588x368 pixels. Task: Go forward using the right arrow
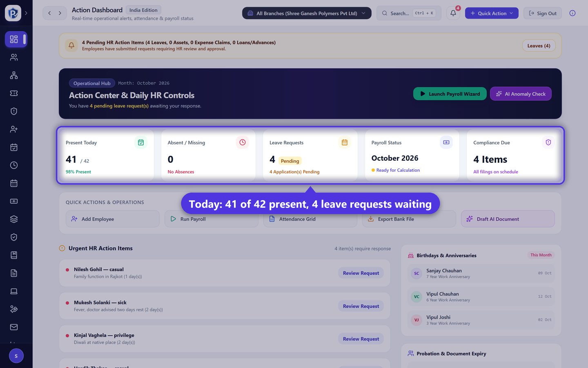(60, 13)
